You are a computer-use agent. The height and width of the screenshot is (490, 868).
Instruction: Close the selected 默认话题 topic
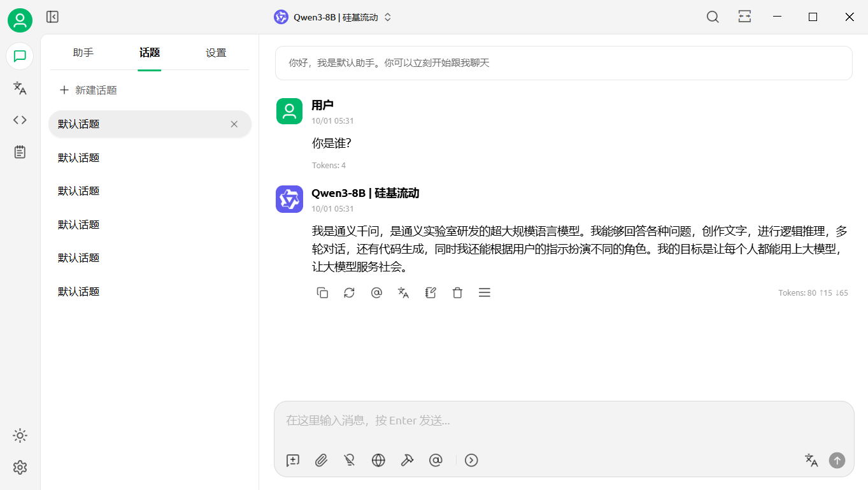pos(234,124)
